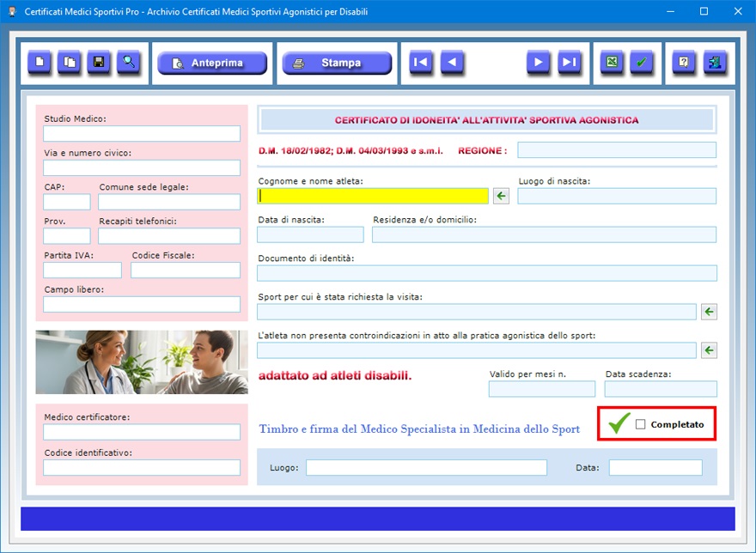Screen dimensions: 756x553
Task: Go to previous record
Action: point(452,63)
